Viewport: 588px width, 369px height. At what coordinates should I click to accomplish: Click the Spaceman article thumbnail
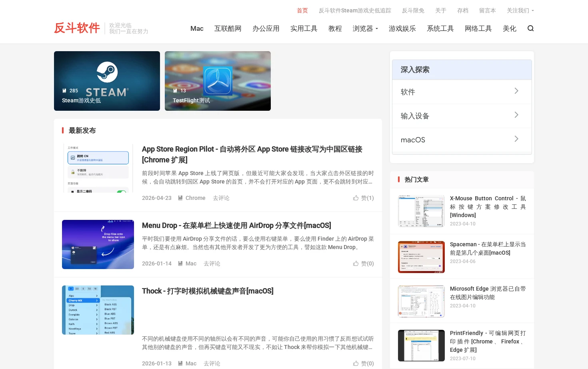(x=421, y=257)
